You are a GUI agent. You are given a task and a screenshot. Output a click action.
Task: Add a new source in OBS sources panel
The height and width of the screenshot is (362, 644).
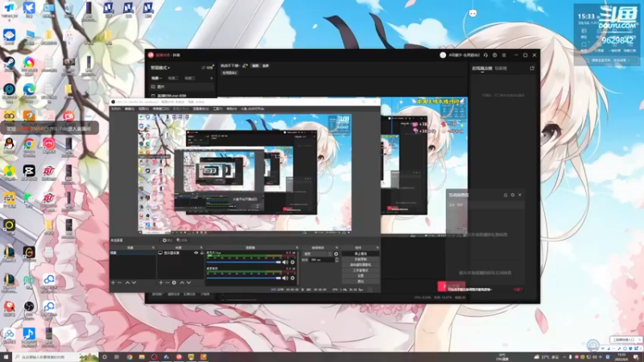160,283
